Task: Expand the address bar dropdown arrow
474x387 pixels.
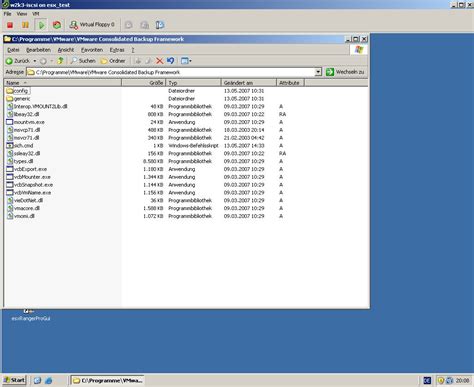Action: pos(318,72)
